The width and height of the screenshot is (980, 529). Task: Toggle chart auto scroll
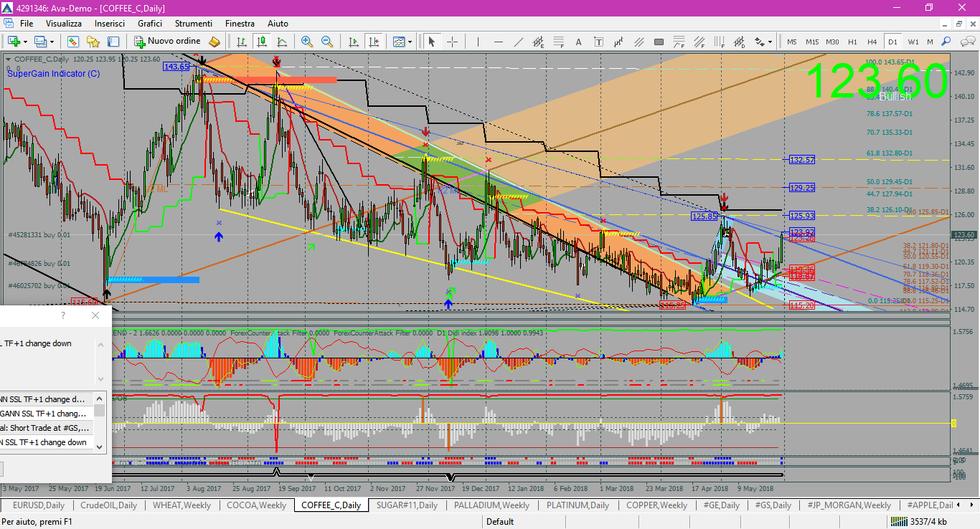click(354, 42)
